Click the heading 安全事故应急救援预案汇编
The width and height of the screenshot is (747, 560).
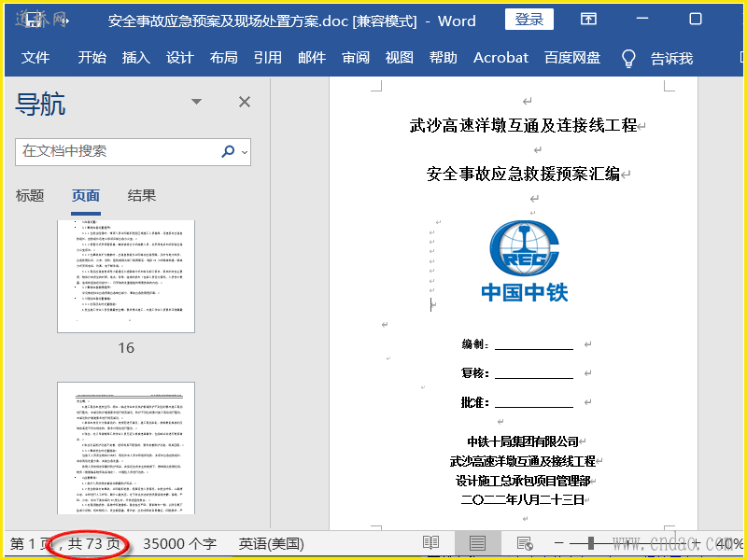523,175
